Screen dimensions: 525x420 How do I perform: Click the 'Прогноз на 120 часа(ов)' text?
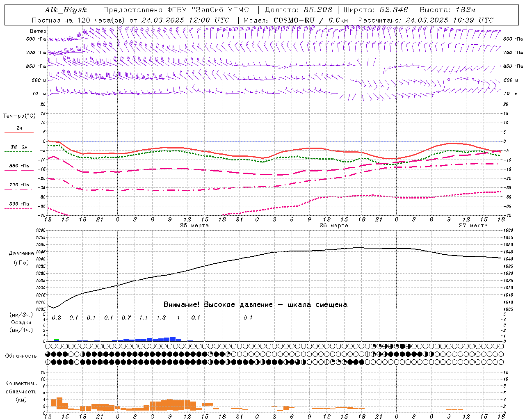(79, 20)
